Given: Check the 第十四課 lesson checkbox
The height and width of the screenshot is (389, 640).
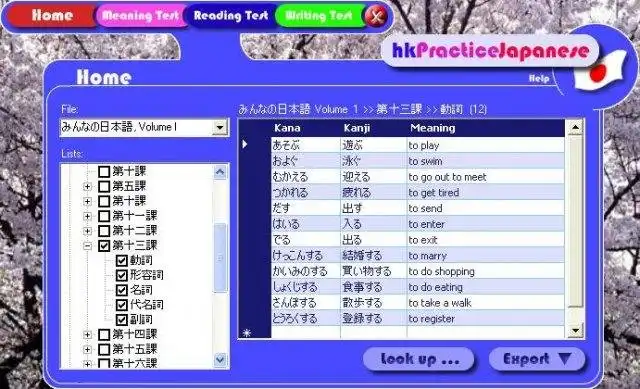Looking at the screenshot, I should [x=104, y=335].
